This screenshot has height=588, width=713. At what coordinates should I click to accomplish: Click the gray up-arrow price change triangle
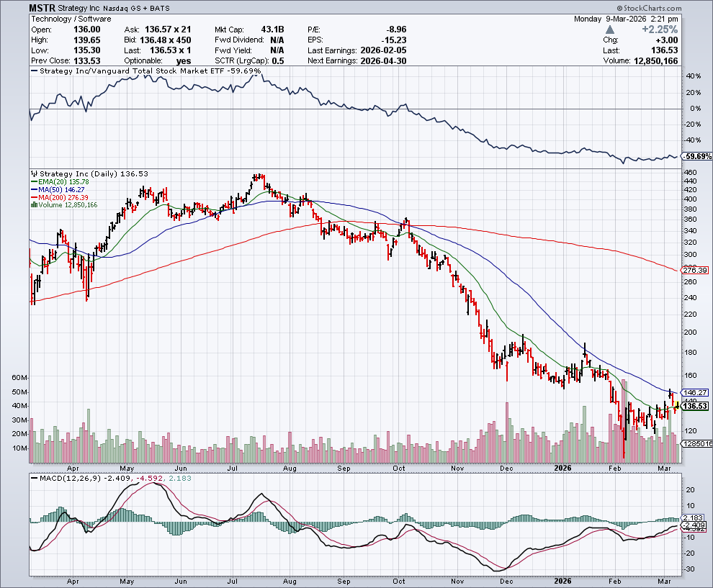click(611, 30)
